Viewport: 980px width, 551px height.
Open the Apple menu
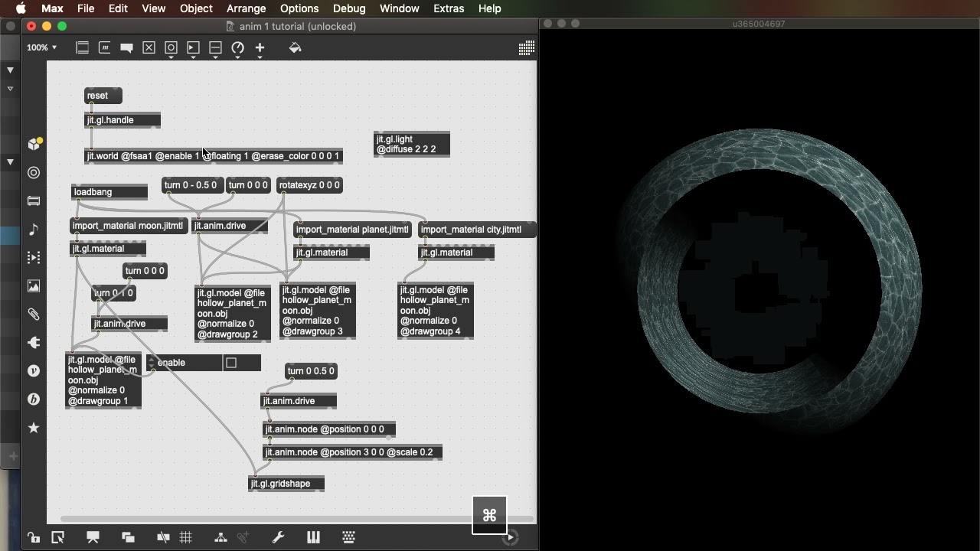pos(21,8)
